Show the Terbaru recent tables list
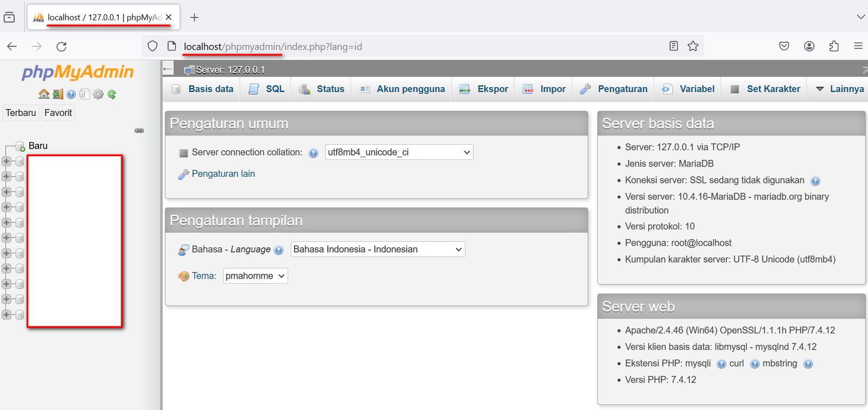The image size is (868, 410). coord(21,113)
